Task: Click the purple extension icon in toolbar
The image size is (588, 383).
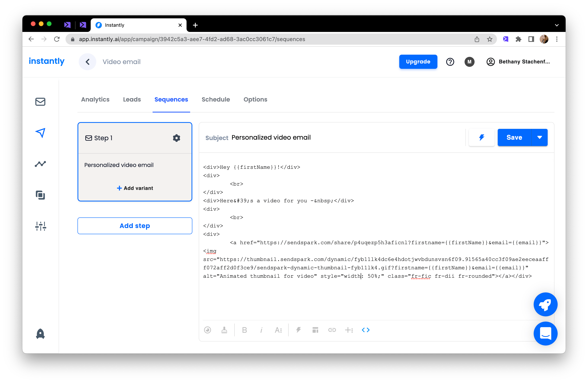Action: click(x=506, y=39)
